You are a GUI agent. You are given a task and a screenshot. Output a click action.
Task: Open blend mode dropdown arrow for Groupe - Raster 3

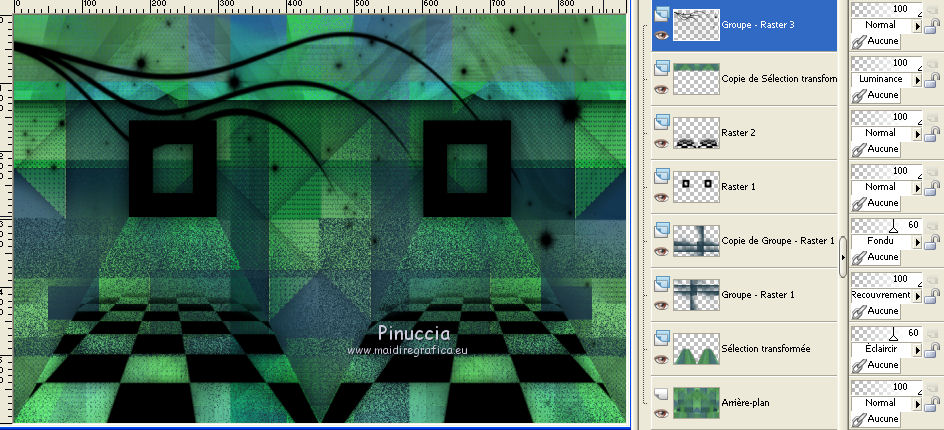coord(918,26)
